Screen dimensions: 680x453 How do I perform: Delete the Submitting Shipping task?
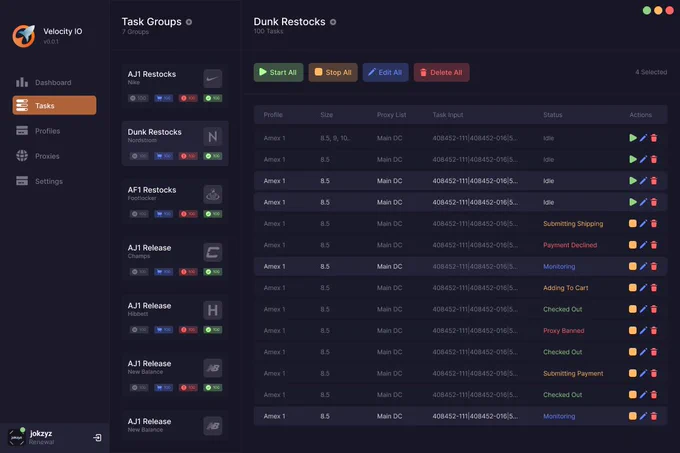654,224
